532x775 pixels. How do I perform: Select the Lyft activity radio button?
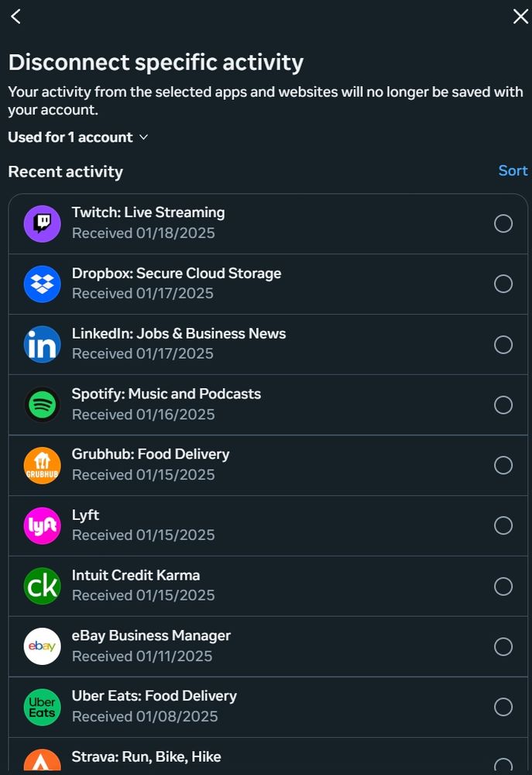[x=503, y=526]
